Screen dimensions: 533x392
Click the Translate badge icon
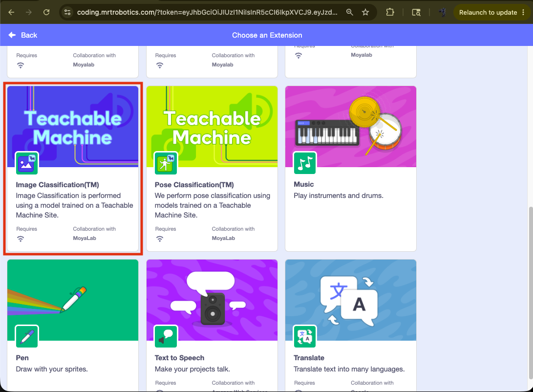(x=304, y=336)
